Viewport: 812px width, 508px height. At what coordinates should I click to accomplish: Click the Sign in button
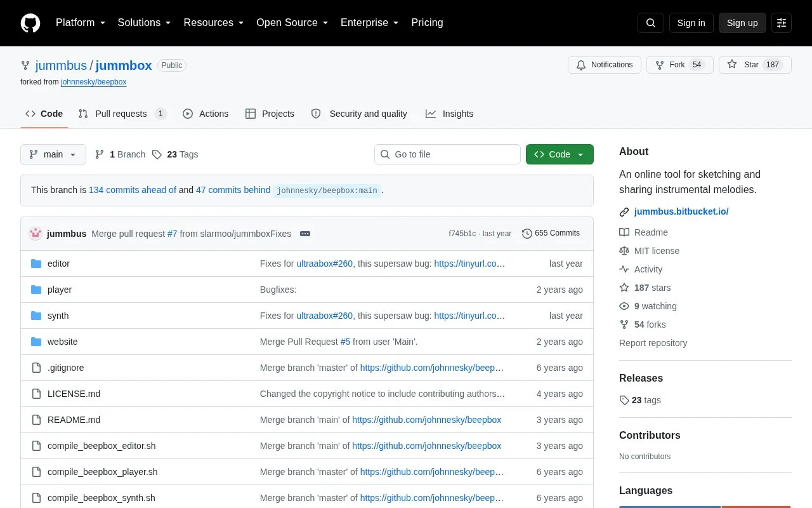(x=691, y=23)
